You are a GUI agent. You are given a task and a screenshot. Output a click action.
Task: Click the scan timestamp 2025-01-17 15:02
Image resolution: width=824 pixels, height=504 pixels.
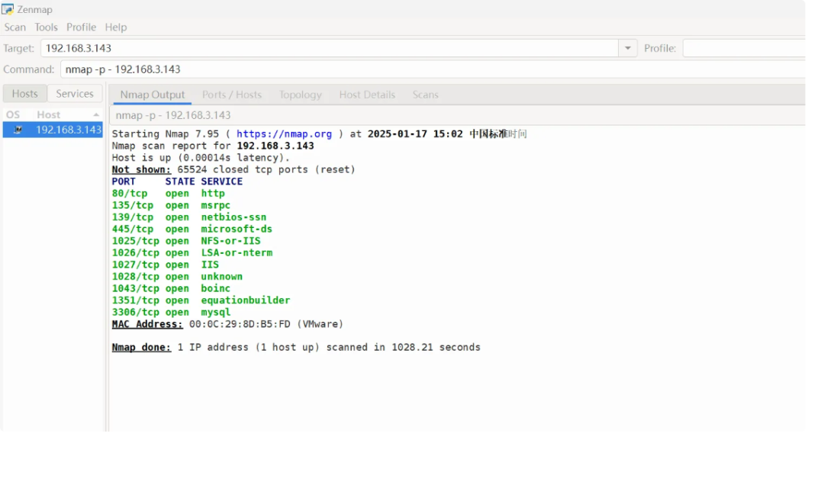[x=415, y=134]
